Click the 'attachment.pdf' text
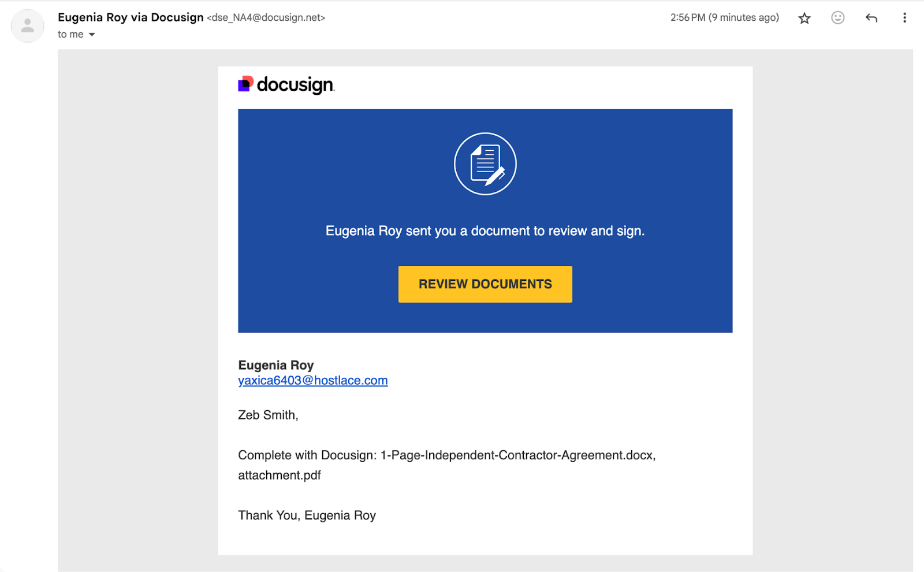The width and height of the screenshot is (924, 572). 280,476
